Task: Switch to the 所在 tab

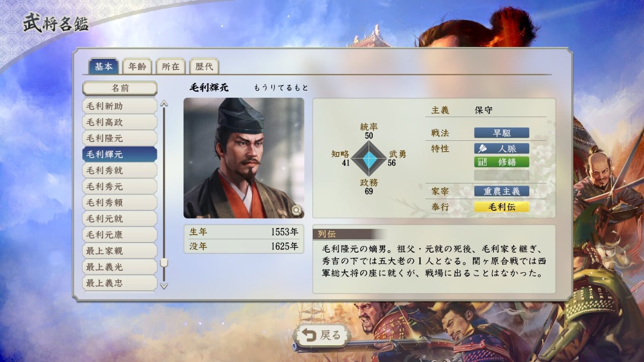Action: tap(171, 67)
